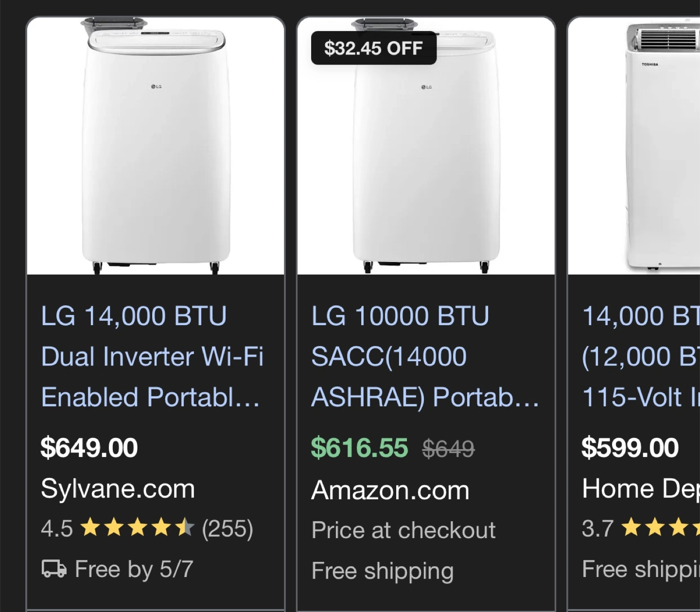The width and height of the screenshot is (700, 612).
Task: Click the crossed-out $649 original price
Action: (x=448, y=448)
